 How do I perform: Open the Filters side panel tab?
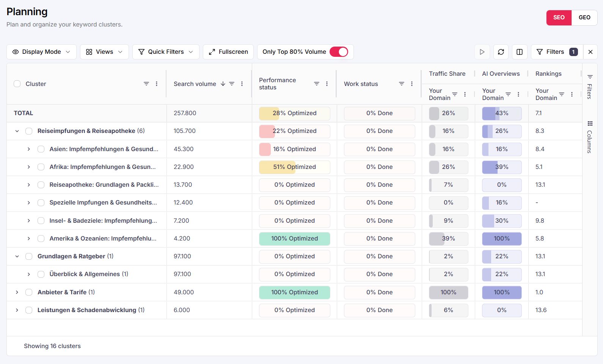pos(590,87)
